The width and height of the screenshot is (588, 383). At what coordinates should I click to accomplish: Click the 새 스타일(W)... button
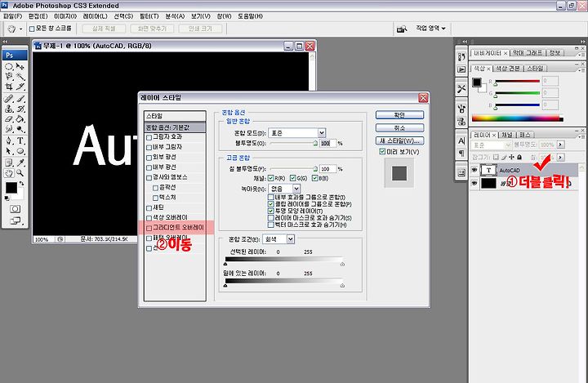pos(399,140)
